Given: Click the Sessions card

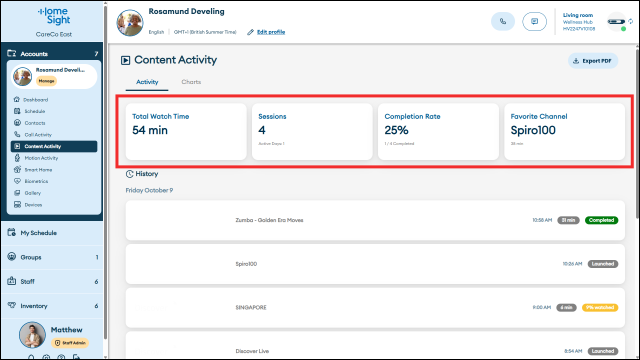Looking at the screenshot, I should 312,131.
